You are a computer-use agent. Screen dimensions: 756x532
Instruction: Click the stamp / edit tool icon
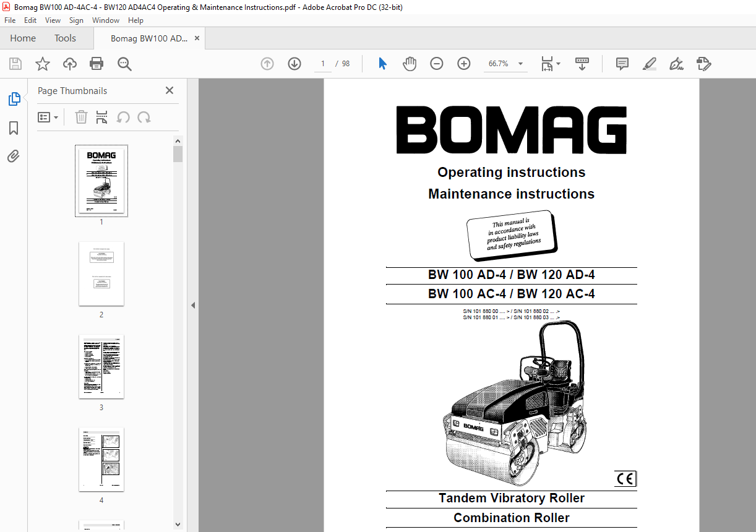703,64
